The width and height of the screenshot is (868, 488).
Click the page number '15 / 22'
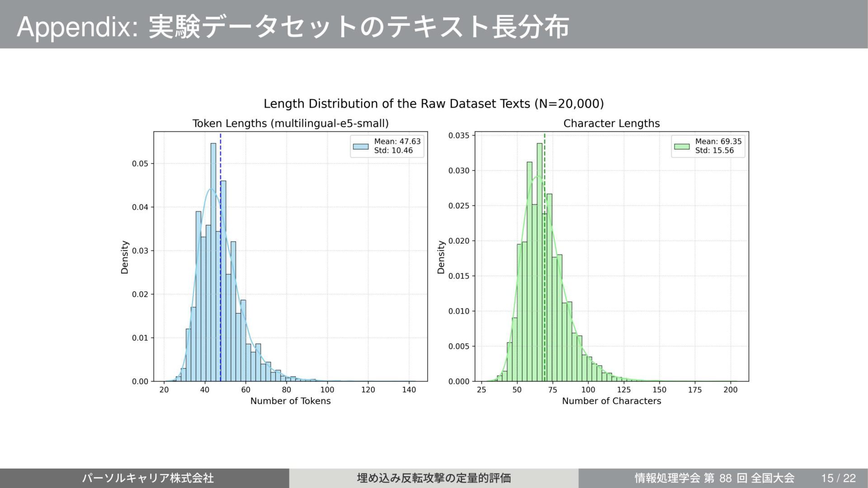(838, 478)
